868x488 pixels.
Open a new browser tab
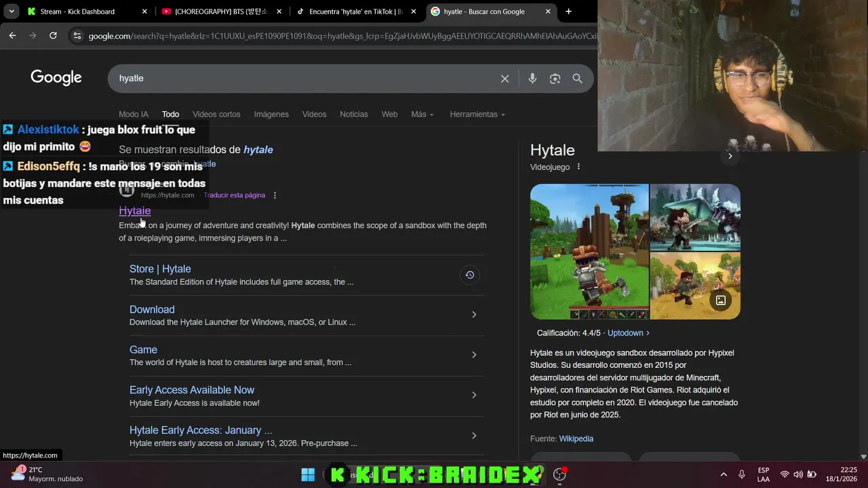tap(568, 12)
